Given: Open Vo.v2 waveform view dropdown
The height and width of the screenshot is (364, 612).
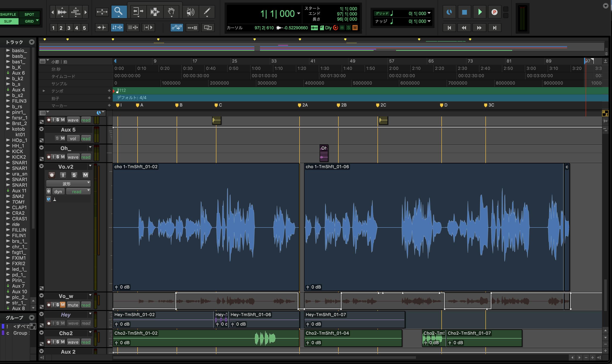Looking at the screenshot, I should tap(68, 184).
